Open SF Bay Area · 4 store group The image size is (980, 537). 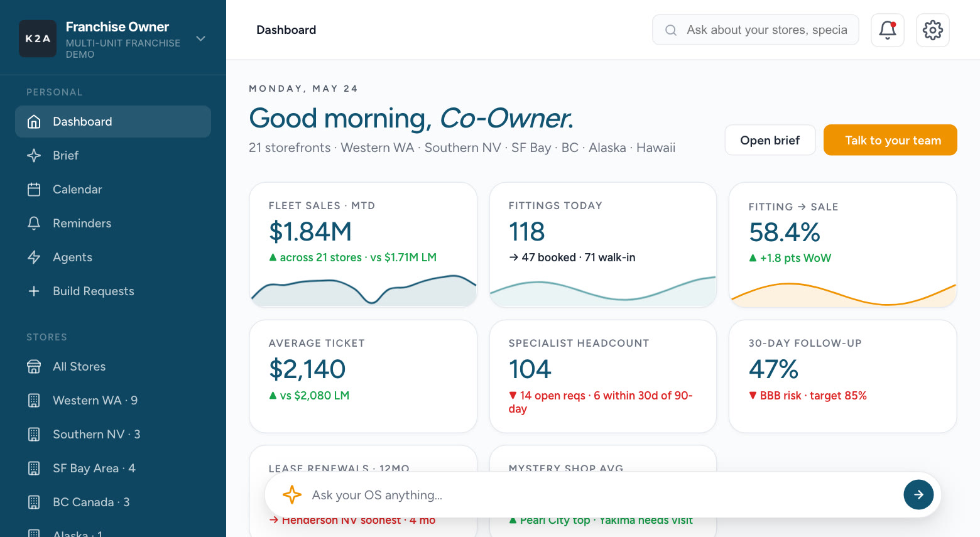(x=113, y=469)
